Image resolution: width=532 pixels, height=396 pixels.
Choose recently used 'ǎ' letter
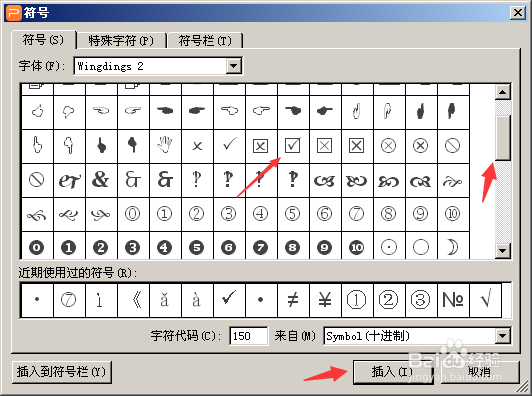pyautogui.click(x=165, y=300)
